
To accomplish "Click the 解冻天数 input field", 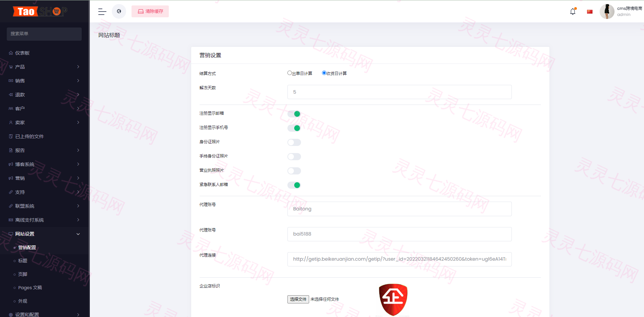I will (400, 92).
